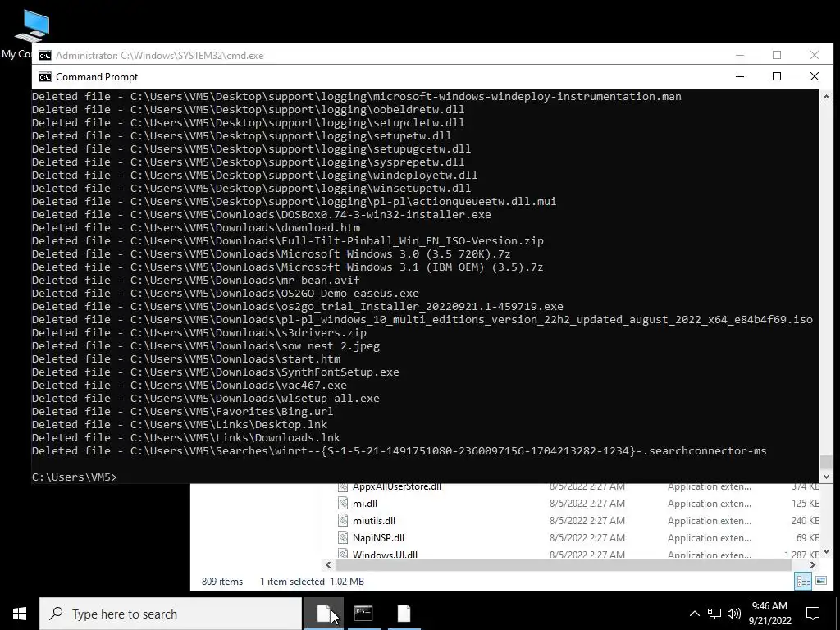
Task: Open the network tray icon
Action: [714, 614]
